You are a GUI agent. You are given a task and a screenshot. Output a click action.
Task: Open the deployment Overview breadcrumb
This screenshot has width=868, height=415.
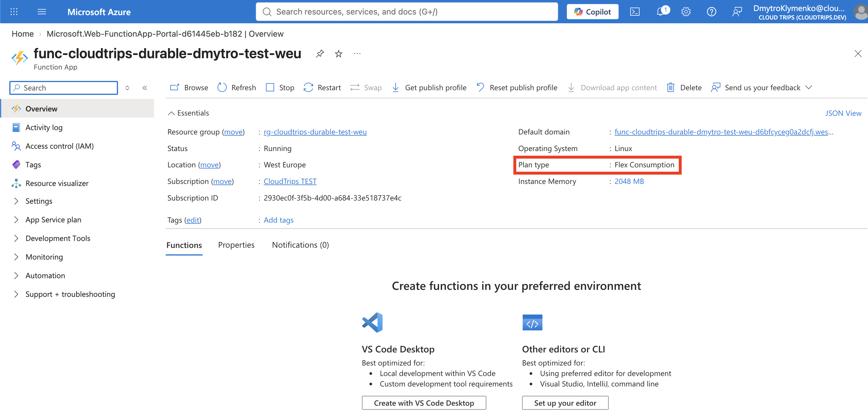coord(165,34)
